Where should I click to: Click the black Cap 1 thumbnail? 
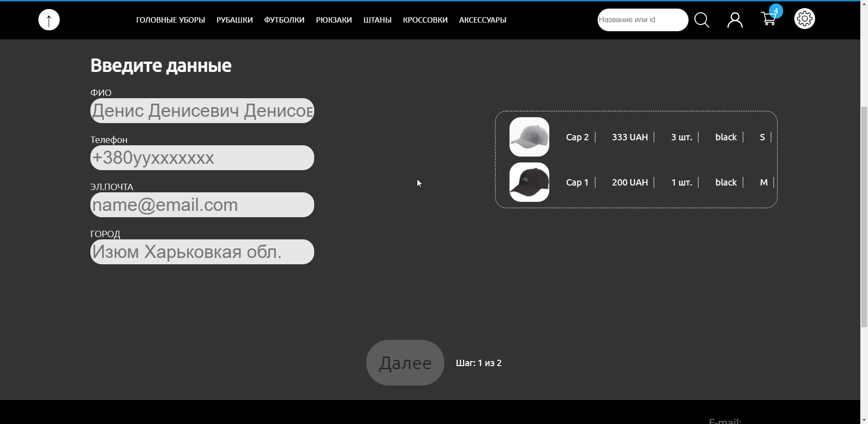click(x=529, y=182)
